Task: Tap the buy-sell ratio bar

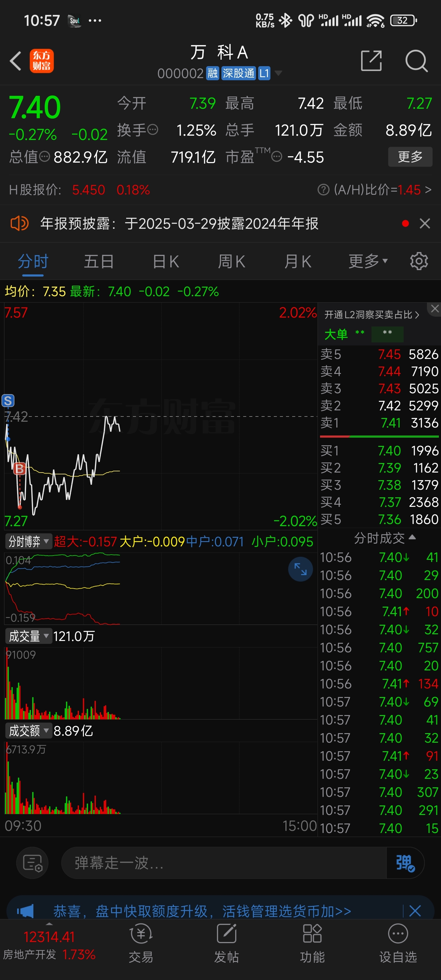Action: [x=379, y=437]
